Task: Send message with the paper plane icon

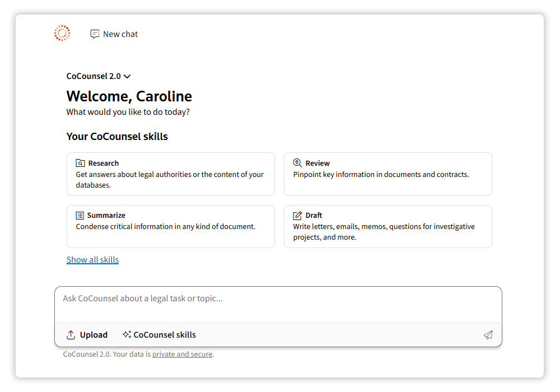Action: 488,335
